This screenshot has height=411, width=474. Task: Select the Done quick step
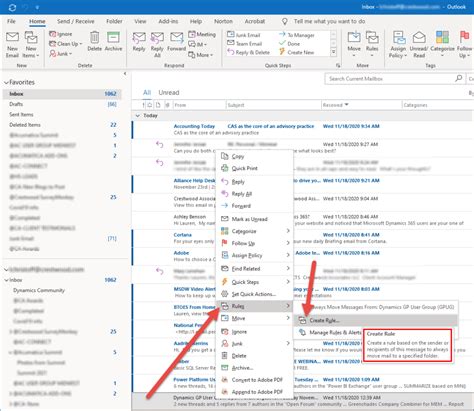point(289,43)
